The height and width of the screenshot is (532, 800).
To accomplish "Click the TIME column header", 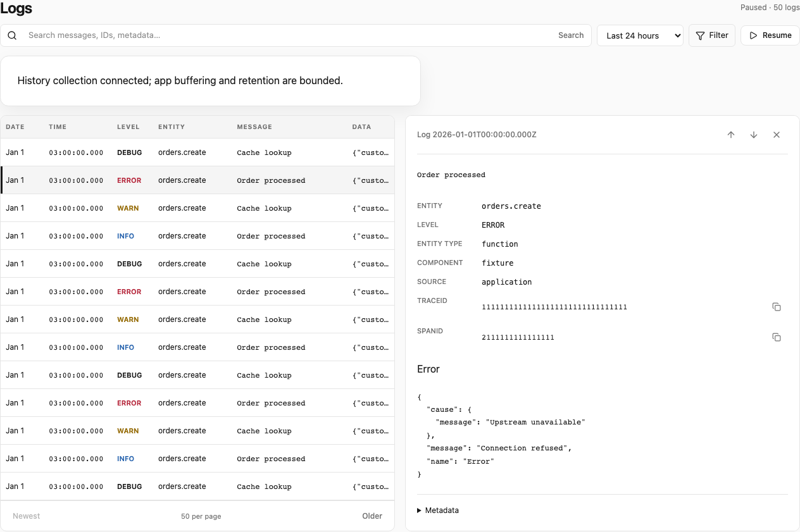I will [58, 127].
